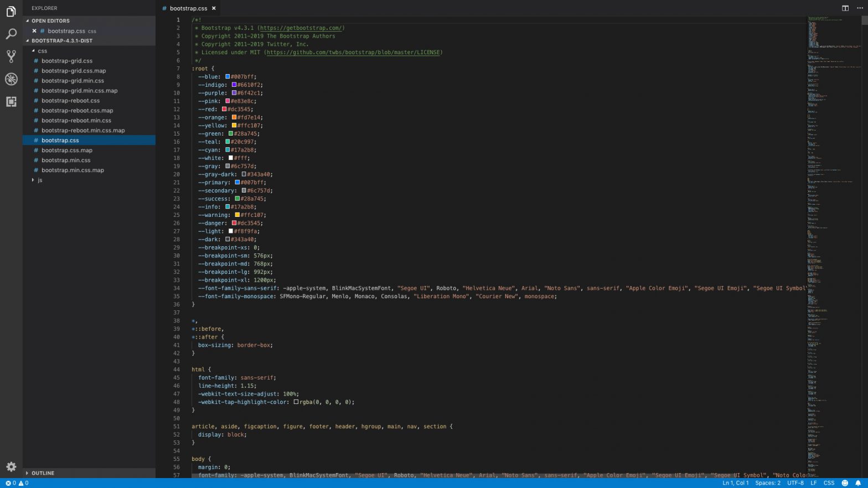
Task: Click the --danger color swatch #dc3545
Action: coord(234,223)
